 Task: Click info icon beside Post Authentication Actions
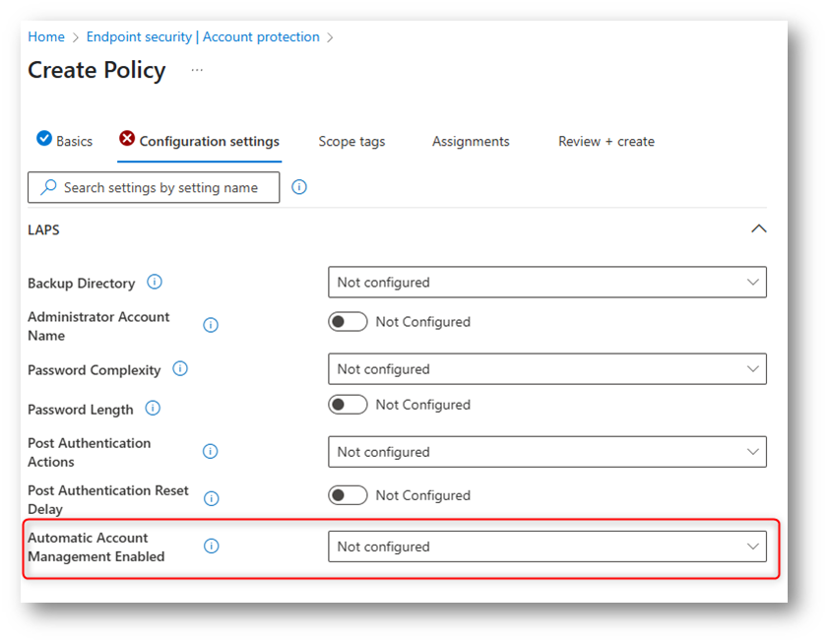[210, 452]
